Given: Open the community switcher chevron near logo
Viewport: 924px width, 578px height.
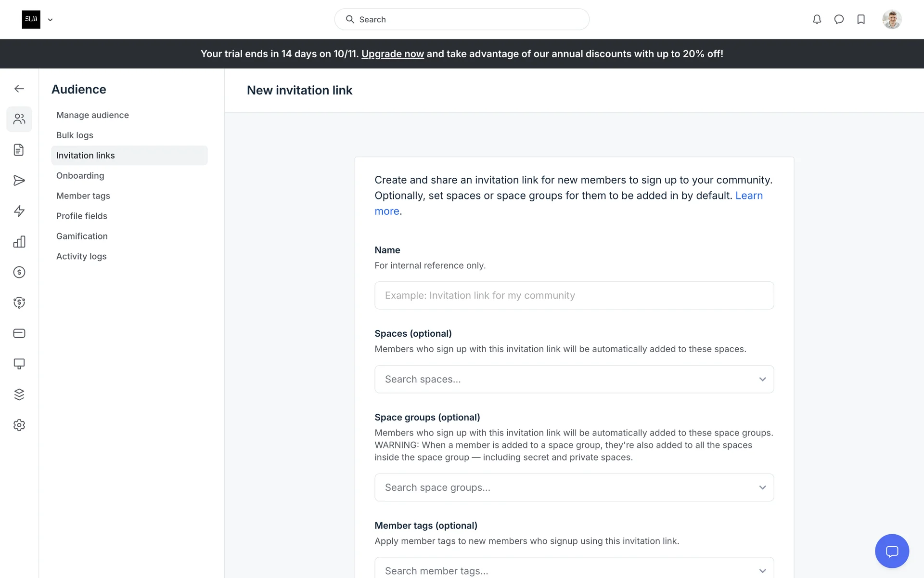Looking at the screenshot, I should pos(50,20).
